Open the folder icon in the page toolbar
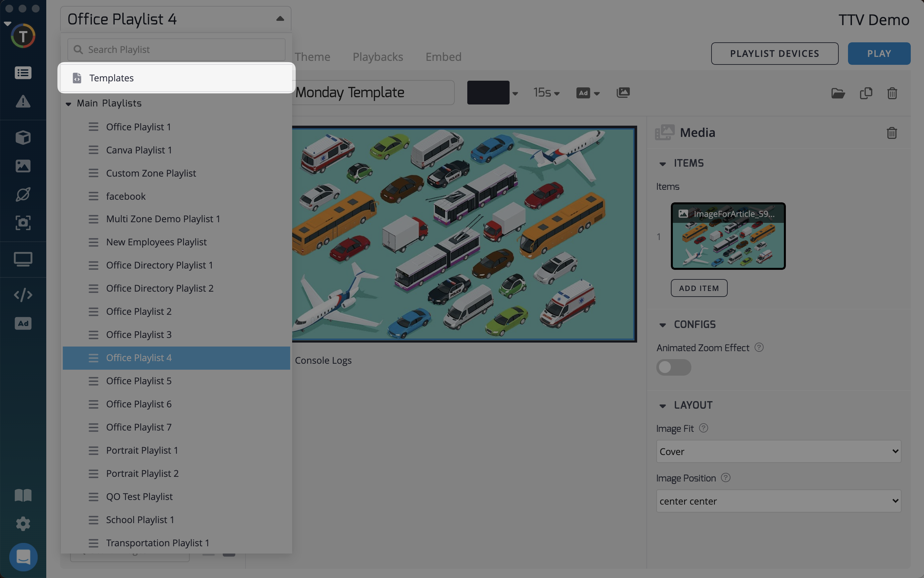 838,93
